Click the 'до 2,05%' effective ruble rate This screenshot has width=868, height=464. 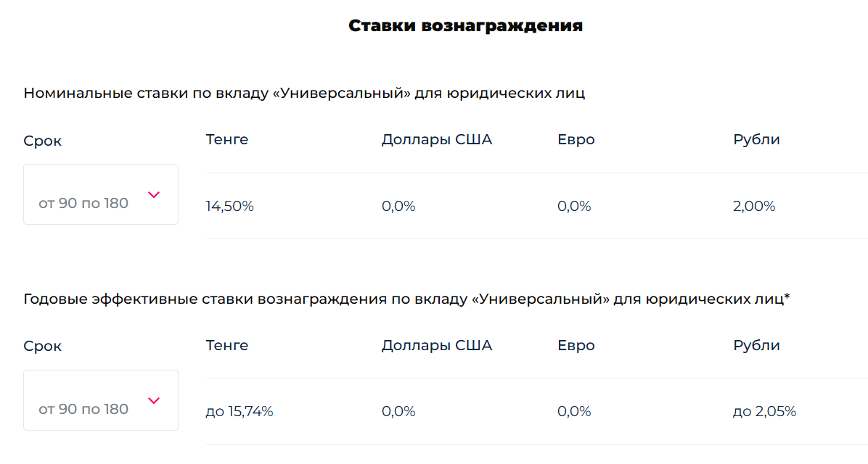764,412
